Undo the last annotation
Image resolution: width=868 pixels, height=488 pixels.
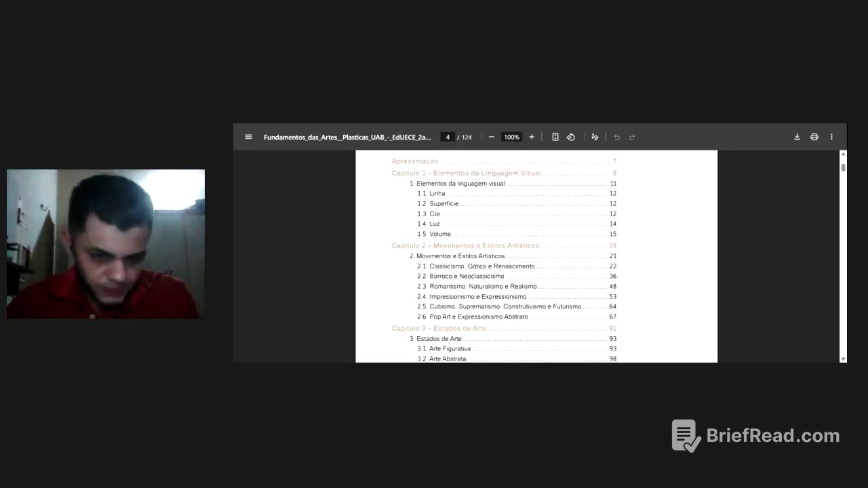[x=616, y=136]
